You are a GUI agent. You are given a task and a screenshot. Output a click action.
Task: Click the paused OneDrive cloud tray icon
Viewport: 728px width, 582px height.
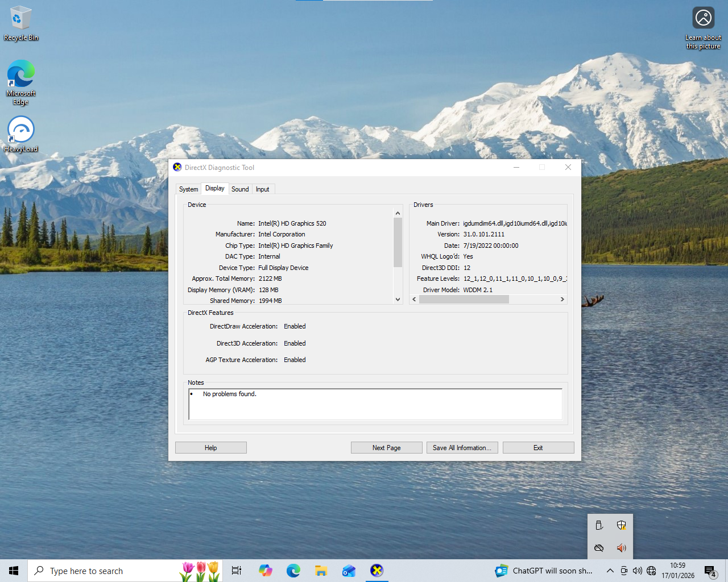pyautogui.click(x=599, y=548)
